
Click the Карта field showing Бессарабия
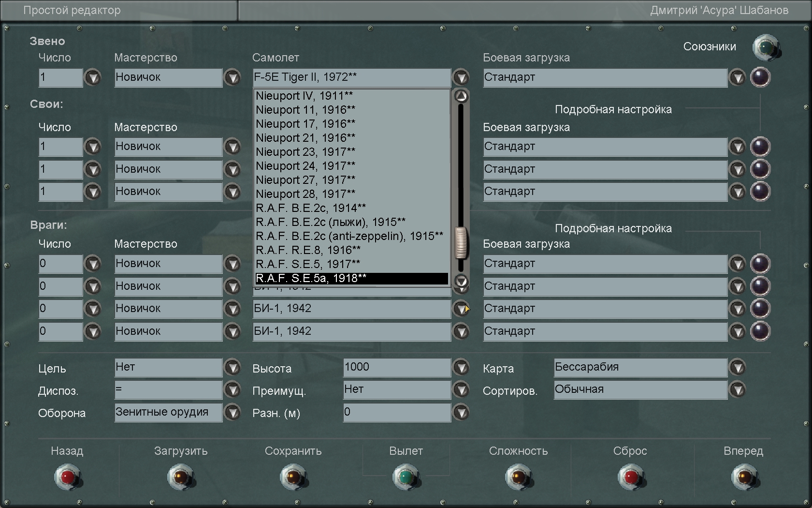coord(640,368)
